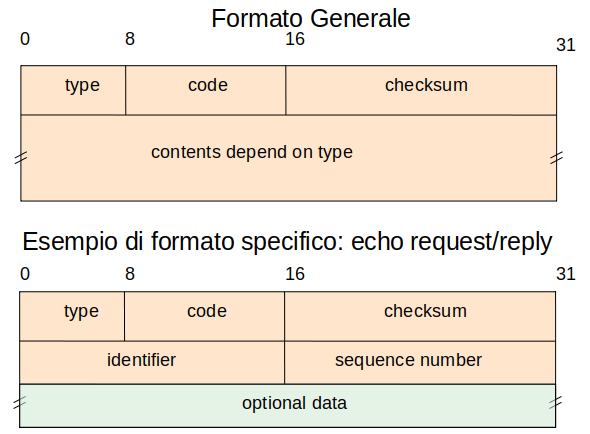Screen dimensions: 590x434
Task: Click the 'Formato Generale' title
Action: coord(310,18)
